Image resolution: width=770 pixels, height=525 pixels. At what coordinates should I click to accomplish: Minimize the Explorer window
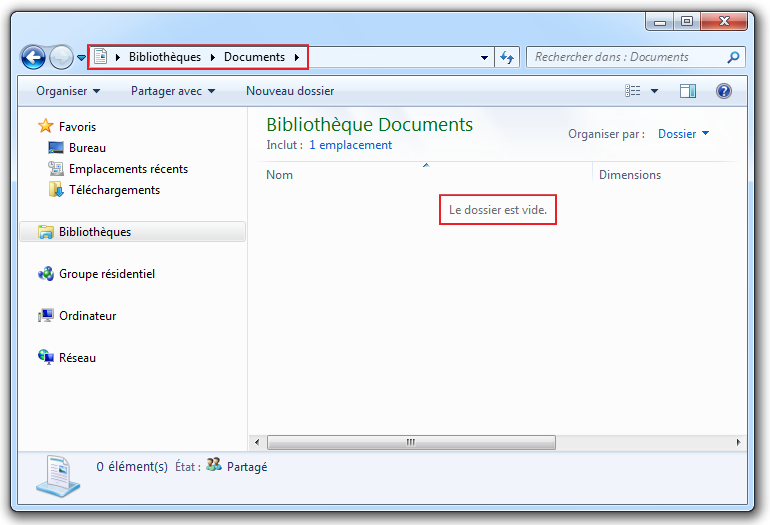[x=660, y=22]
